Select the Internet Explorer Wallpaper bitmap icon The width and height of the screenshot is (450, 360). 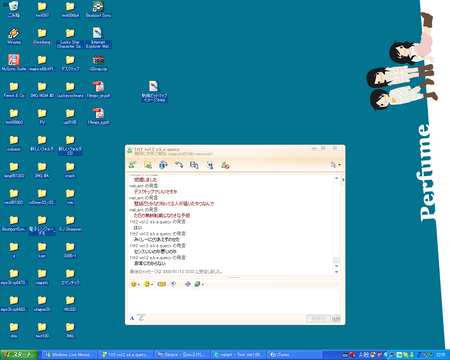98,38
